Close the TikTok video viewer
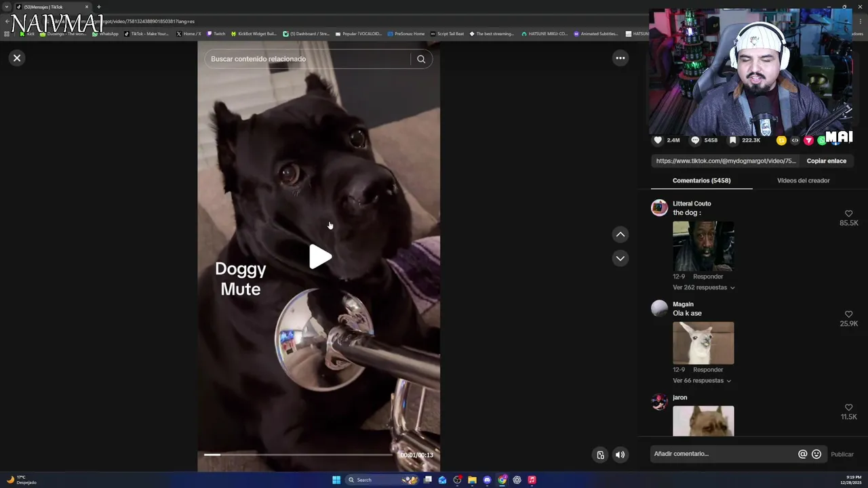Viewport: 868px width, 488px height. pos(17,58)
